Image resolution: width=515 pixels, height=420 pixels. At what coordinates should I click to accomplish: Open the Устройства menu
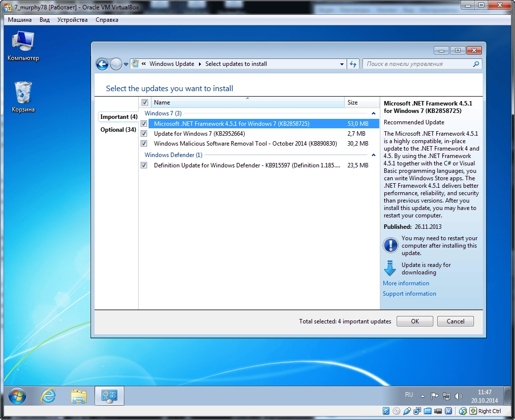tap(72, 20)
